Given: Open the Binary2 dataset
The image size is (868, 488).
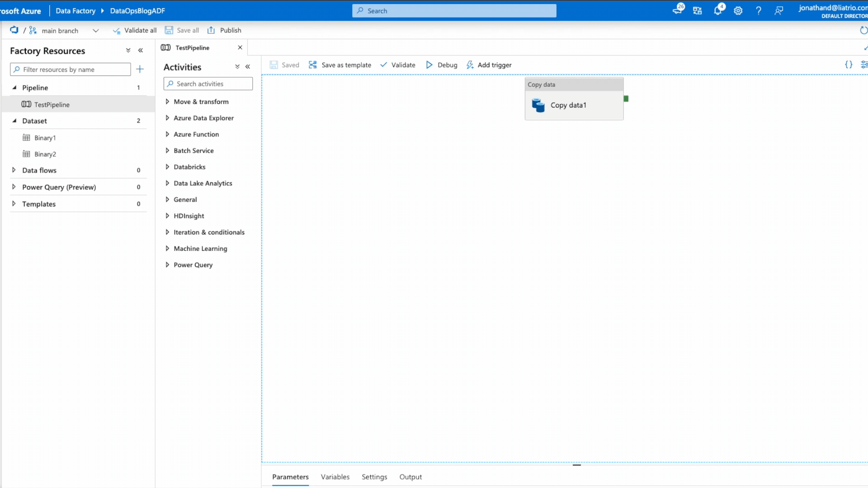Looking at the screenshot, I should coord(45,154).
